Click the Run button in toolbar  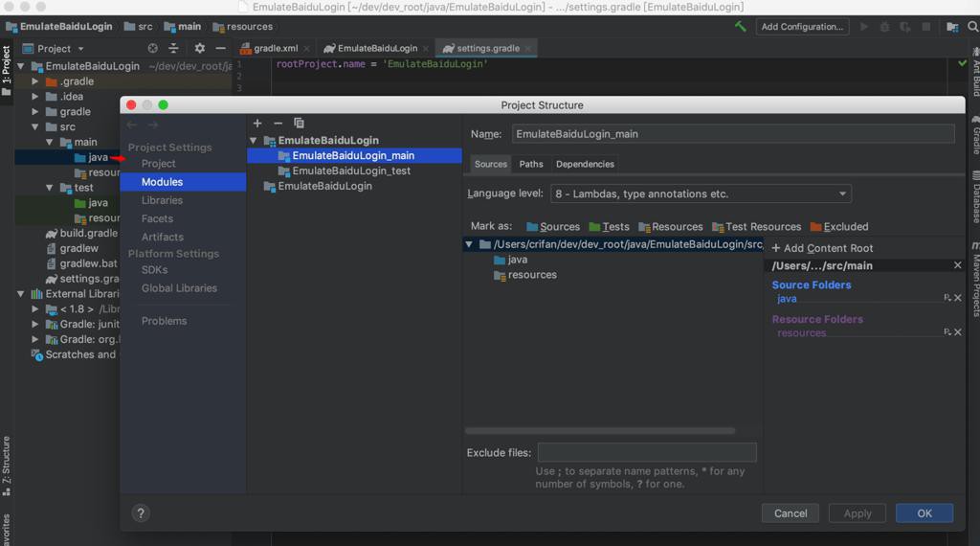pyautogui.click(x=864, y=26)
